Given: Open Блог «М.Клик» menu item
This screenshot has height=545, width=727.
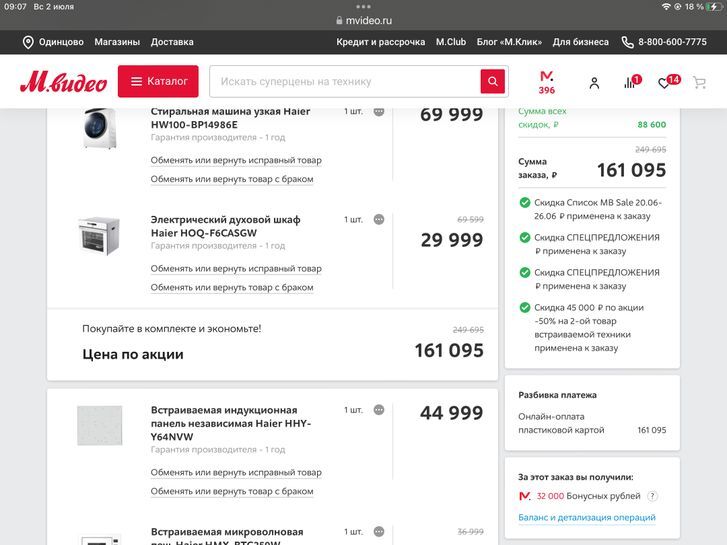Looking at the screenshot, I should [x=509, y=42].
